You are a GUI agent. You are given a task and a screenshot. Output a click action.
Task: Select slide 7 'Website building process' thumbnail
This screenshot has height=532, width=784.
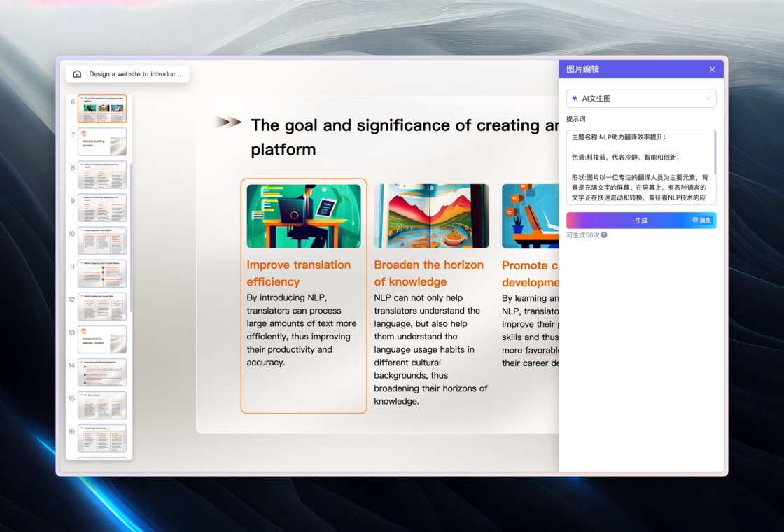[x=102, y=141]
